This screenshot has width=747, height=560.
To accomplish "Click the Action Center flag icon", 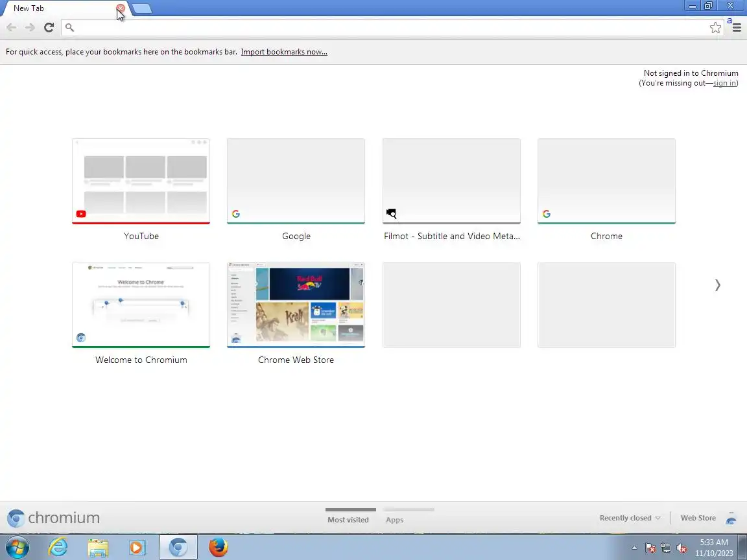I will coord(650,548).
